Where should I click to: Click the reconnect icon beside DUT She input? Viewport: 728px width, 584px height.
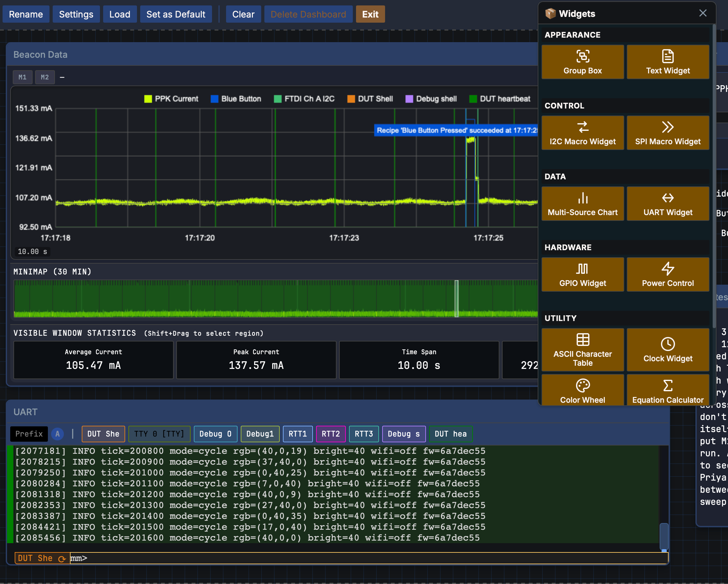pyautogui.click(x=62, y=559)
